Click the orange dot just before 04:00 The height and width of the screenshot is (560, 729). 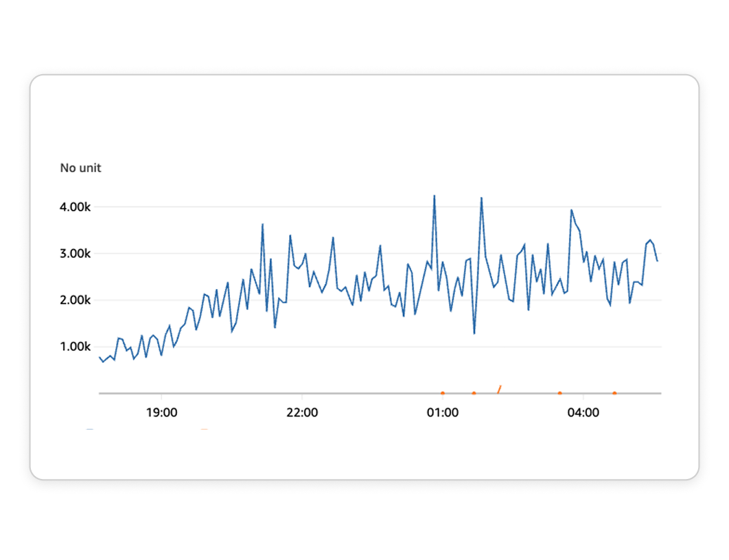tap(560, 393)
